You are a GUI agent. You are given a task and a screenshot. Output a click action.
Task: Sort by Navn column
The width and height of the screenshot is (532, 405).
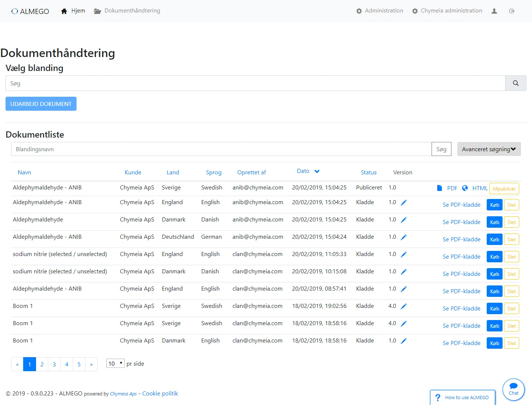(x=24, y=172)
